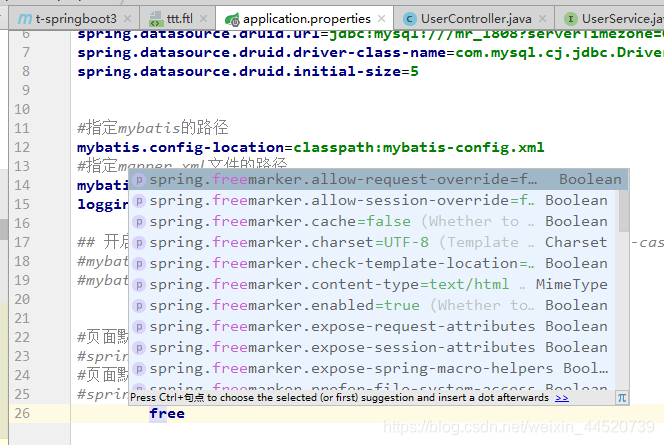The image size is (664, 445).
Task: Close the t-springboot3 tab
Action: tap(127, 19)
